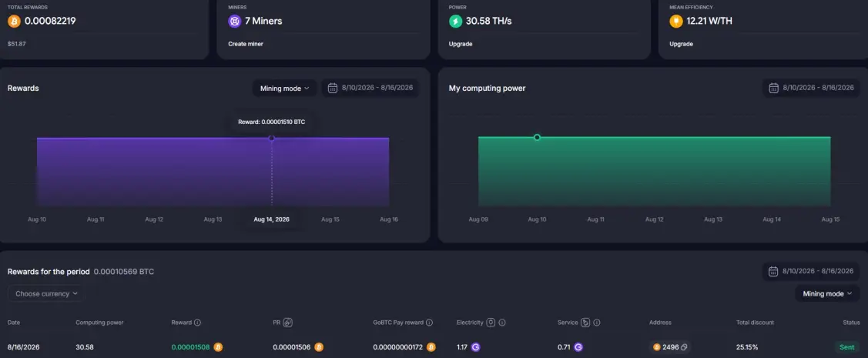Open Rewards for the period date range picker
The image size is (868, 358).
coord(812,271)
